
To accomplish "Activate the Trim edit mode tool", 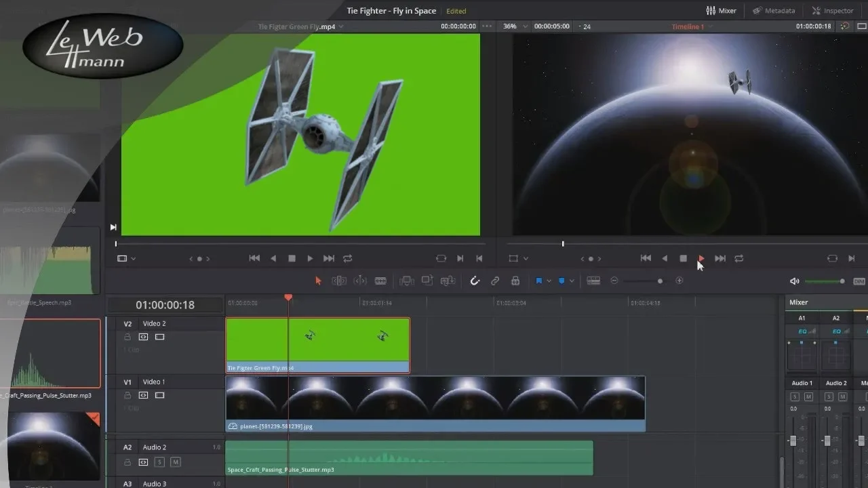I will (339, 281).
